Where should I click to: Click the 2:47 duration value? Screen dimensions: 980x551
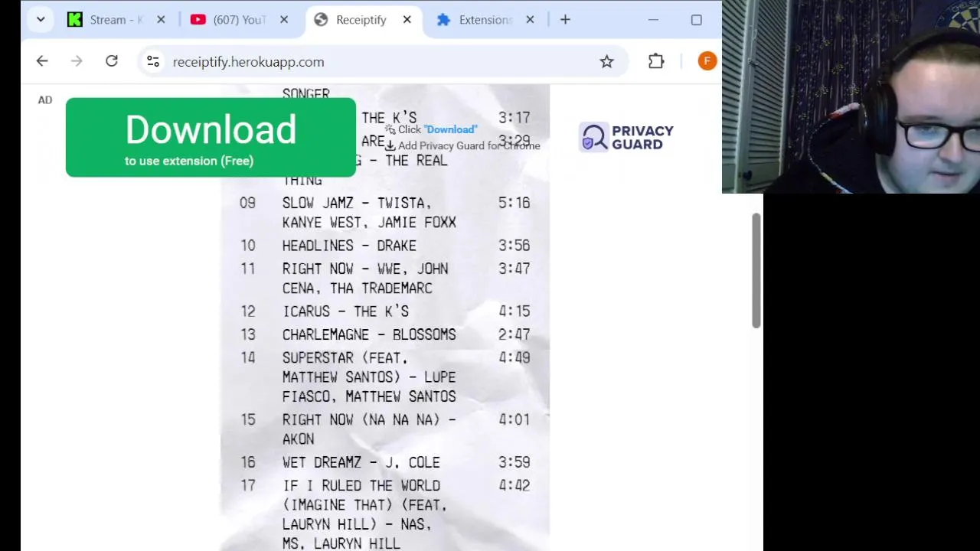(x=514, y=334)
